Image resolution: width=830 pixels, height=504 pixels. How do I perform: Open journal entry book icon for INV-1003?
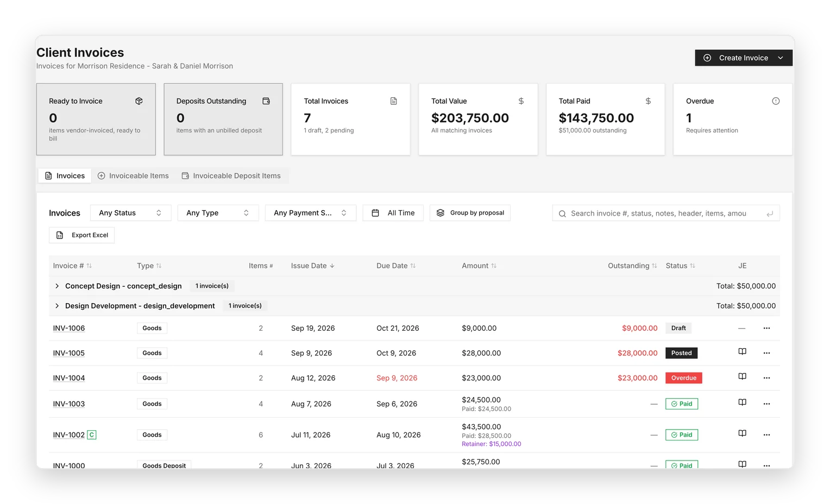[x=742, y=403]
